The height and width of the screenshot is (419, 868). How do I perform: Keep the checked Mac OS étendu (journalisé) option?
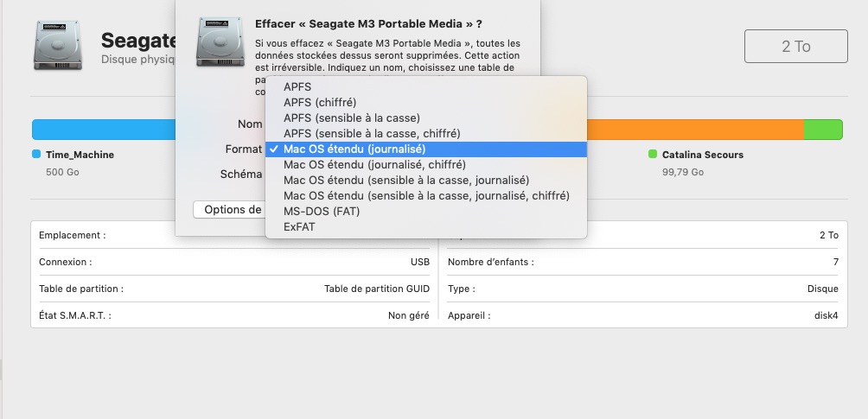354,149
